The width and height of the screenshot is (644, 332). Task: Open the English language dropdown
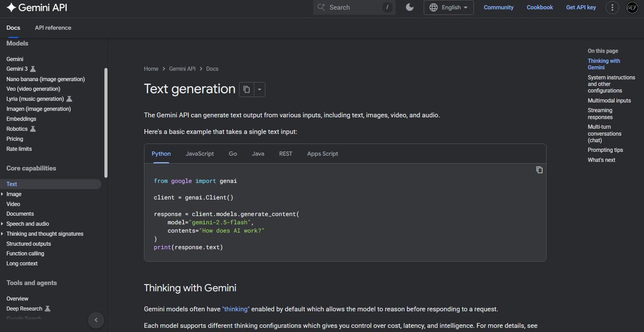(449, 8)
